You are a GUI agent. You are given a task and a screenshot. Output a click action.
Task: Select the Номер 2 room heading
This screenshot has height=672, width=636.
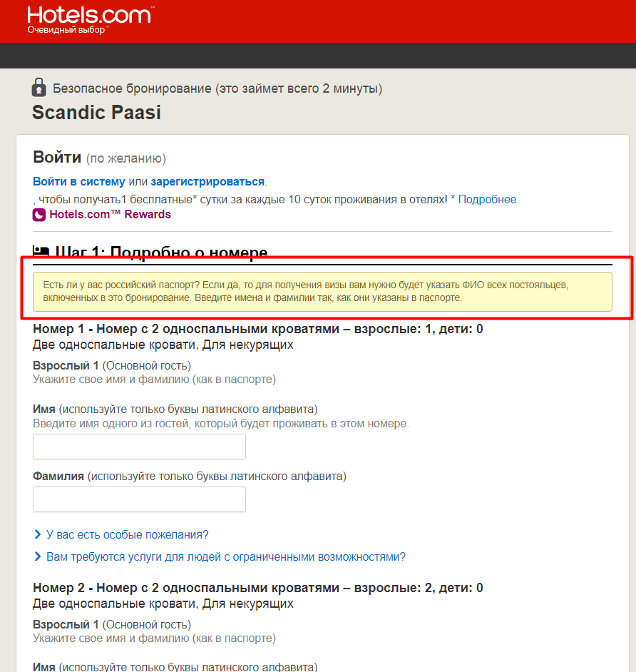[x=258, y=588]
